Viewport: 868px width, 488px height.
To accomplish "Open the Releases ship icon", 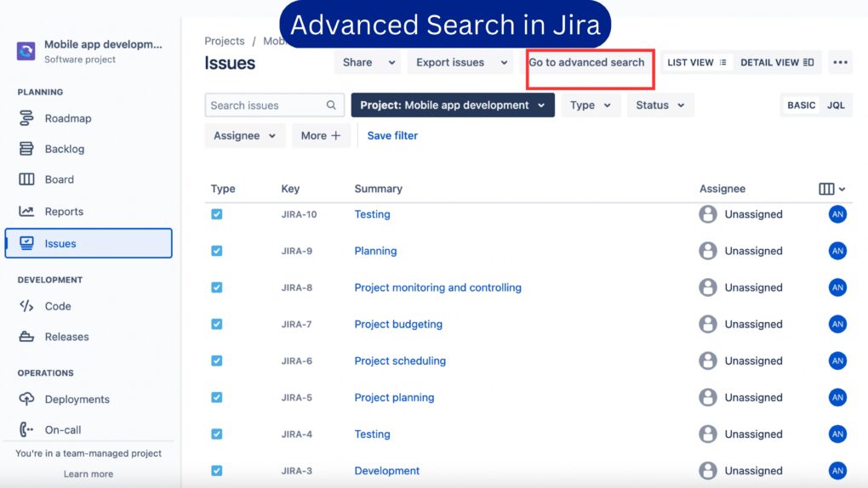I will point(26,337).
